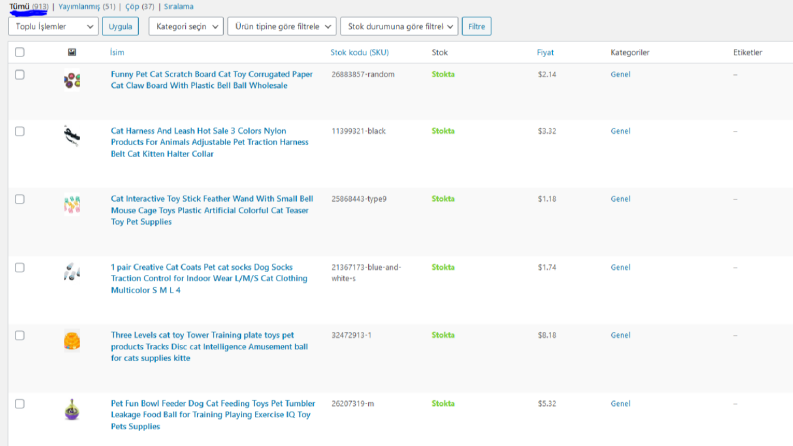Image resolution: width=793 pixels, height=446 pixels.
Task: Click SKU text 26883857-random
Action: click(x=363, y=74)
